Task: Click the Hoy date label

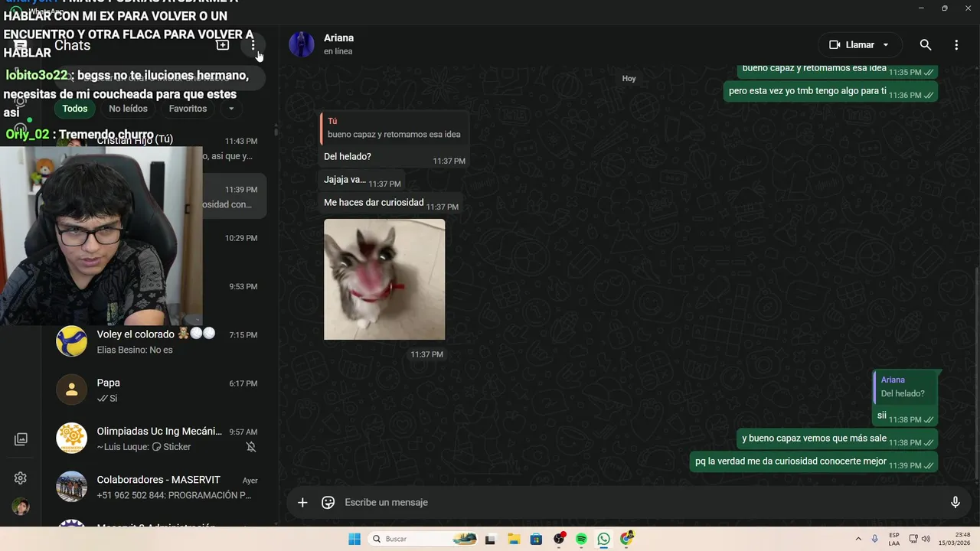Action: pyautogui.click(x=629, y=79)
